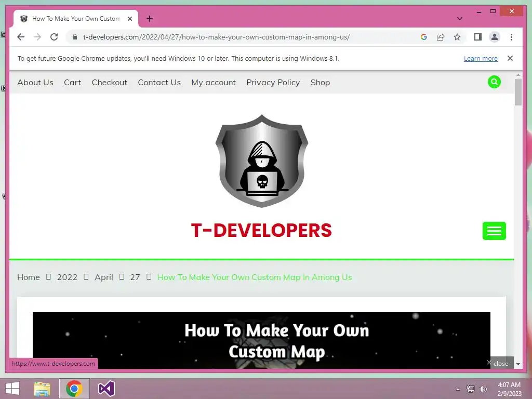Click the green search icon
Screen dimensions: 532x399
tap(494, 82)
